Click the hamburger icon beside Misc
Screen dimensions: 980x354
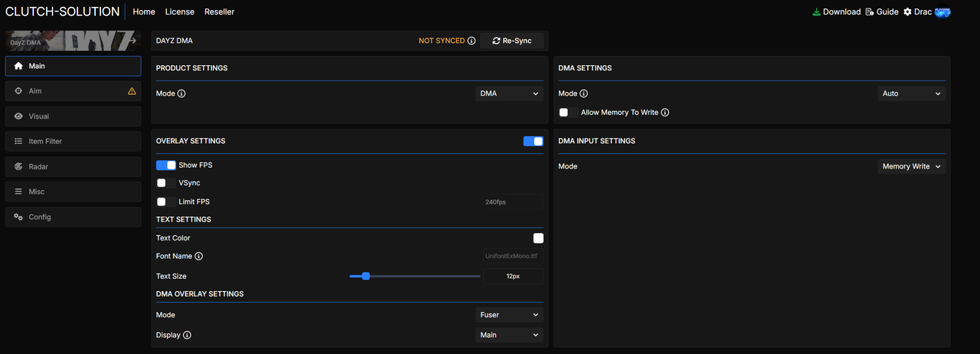coord(18,192)
